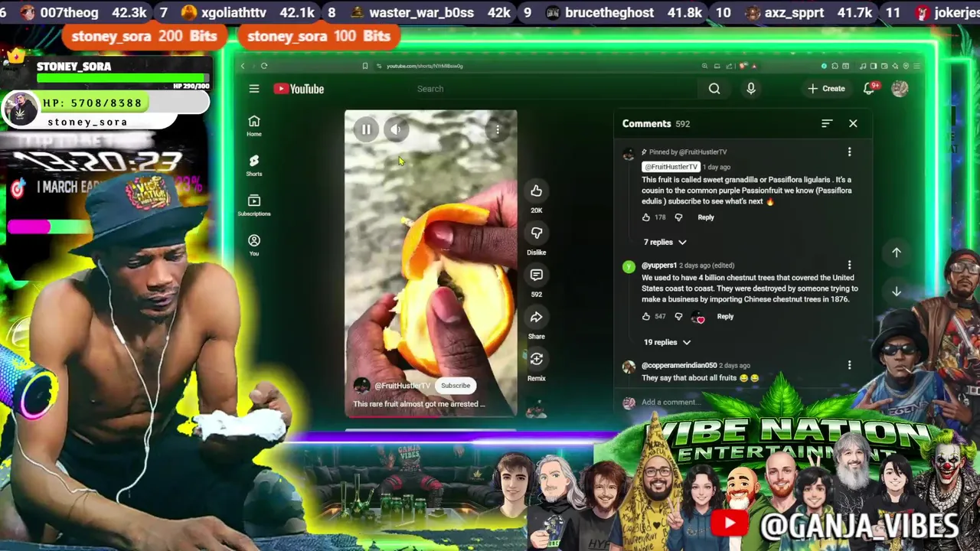This screenshot has width=980, height=551.
Task: Click the stoney_sora 100 Bits badge
Action: (318, 36)
